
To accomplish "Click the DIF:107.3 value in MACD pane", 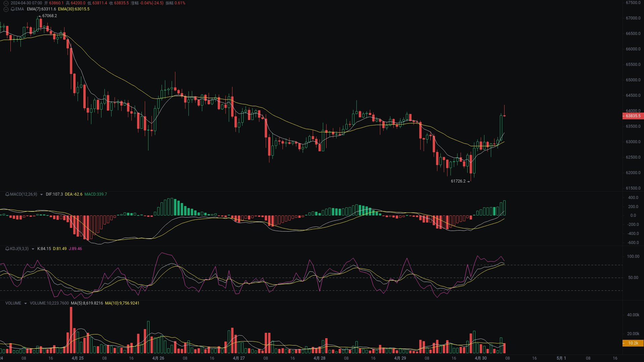I will coord(54,194).
